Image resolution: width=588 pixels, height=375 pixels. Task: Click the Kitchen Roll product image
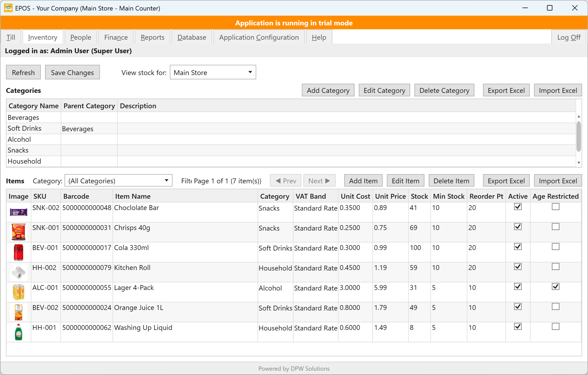tap(18, 272)
